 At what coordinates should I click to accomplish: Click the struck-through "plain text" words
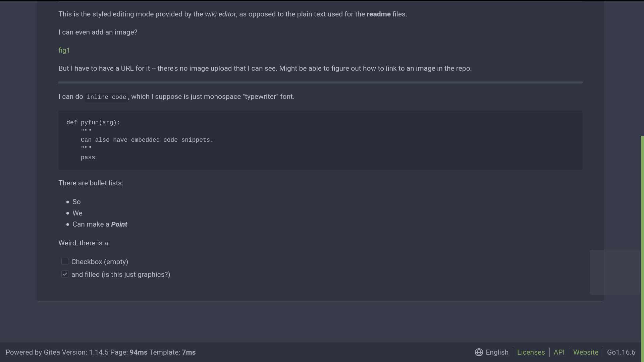311,14
